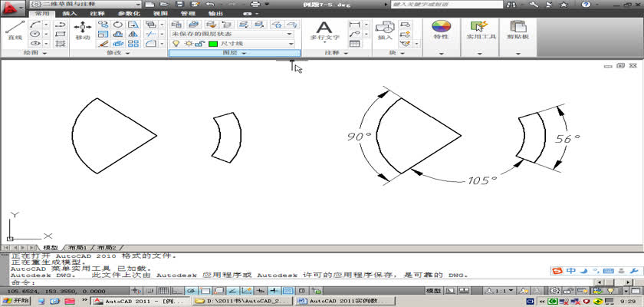The width and height of the screenshot is (644, 307).
Task: Open the Help question mark icon
Action: coord(586,5)
